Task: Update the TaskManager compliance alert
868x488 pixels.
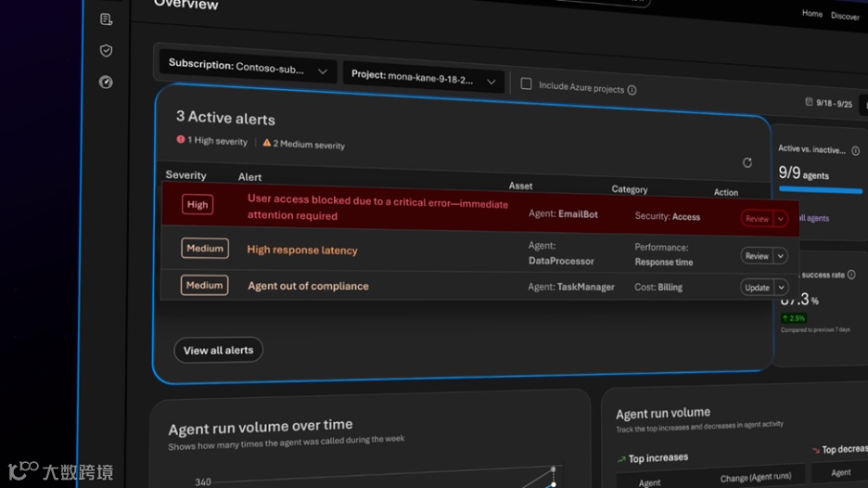Action: (x=758, y=288)
